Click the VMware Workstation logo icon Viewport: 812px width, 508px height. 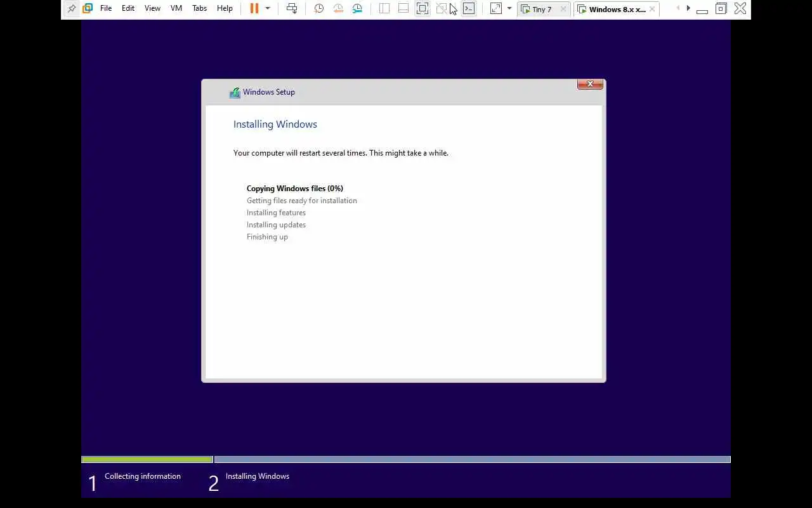coord(88,9)
